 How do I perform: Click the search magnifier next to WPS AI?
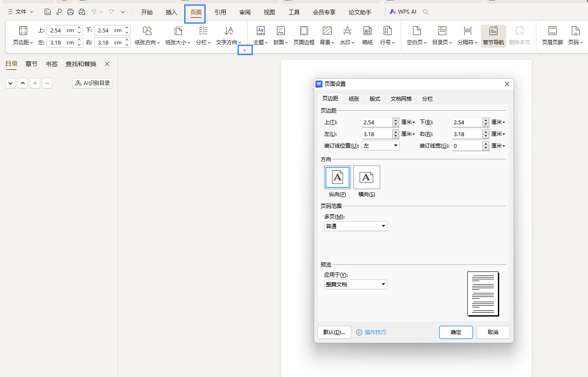(426, 12)
